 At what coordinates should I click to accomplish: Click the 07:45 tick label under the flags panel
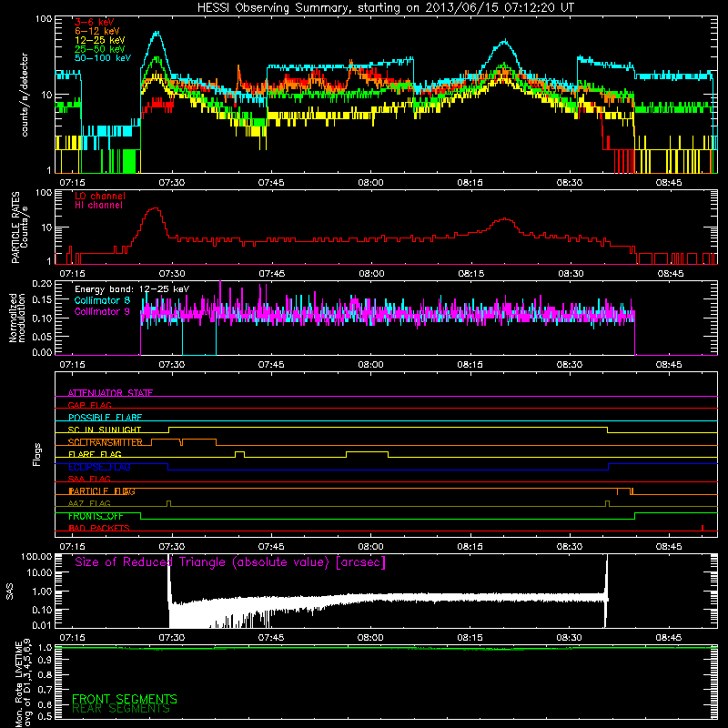click(x=271, y=547)
